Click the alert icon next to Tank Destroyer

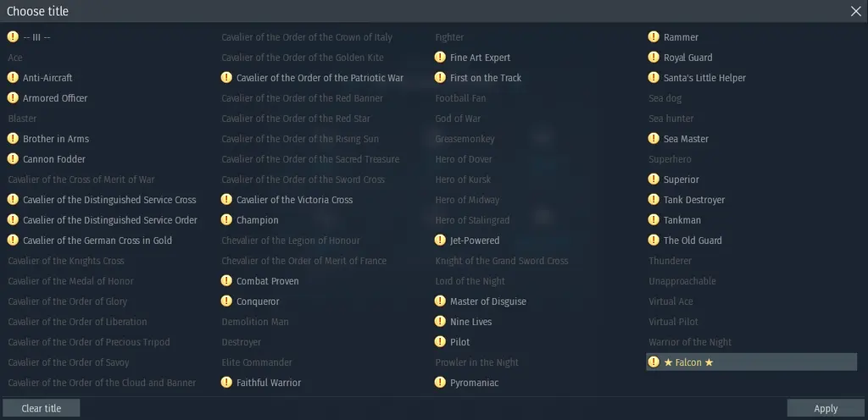coord(654,200)
